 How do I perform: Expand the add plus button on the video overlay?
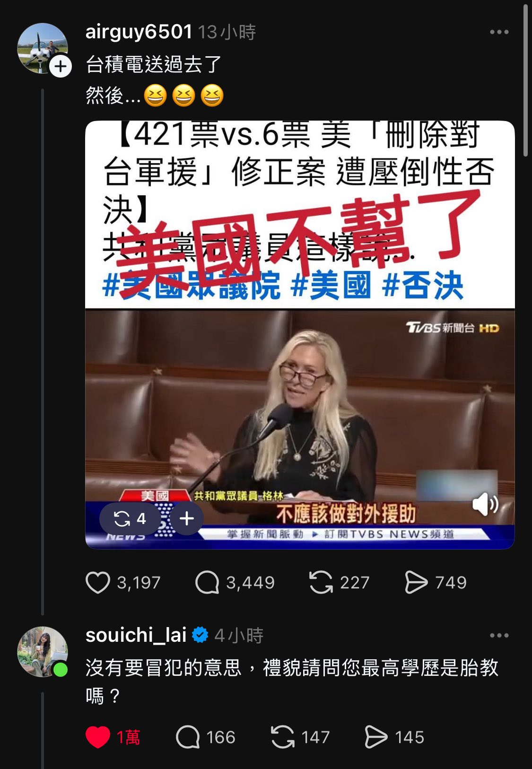(x=187, y=519)
